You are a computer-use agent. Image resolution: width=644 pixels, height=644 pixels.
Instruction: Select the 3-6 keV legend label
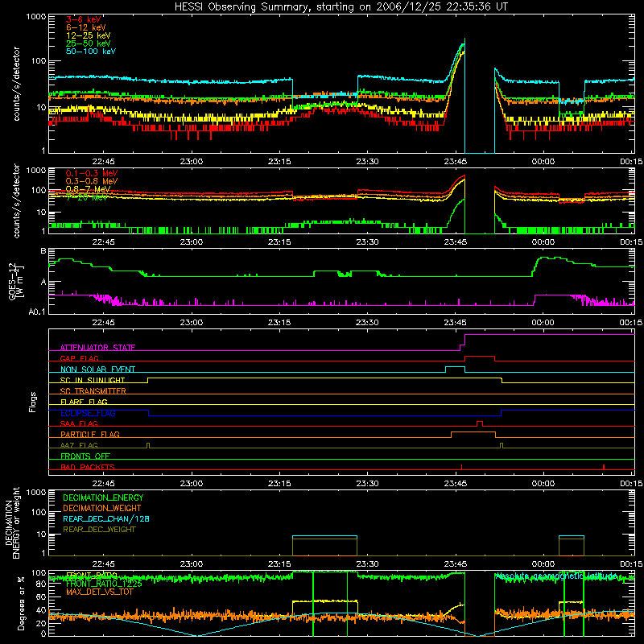pos(84,19)
